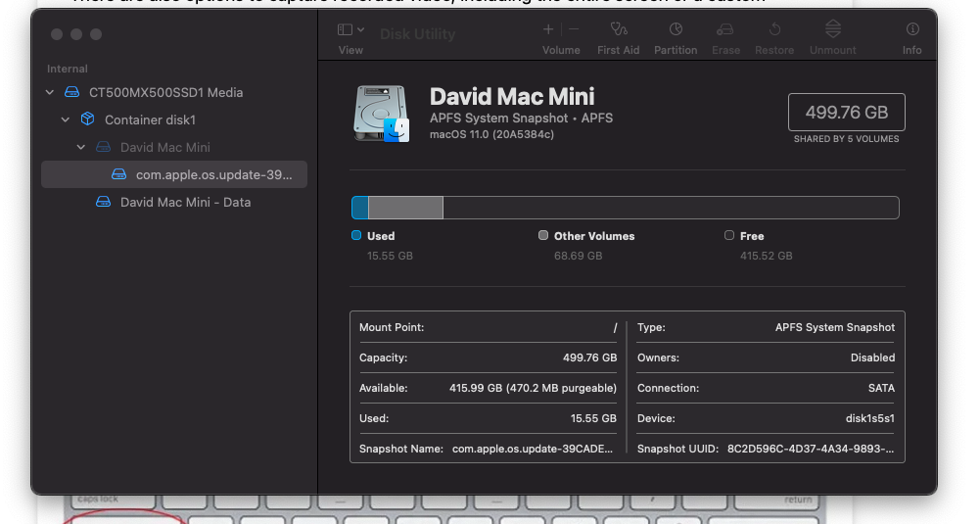Screen dimensions: 980x524
Task: Select the David Mac Mini volume row
Action: [x=174, y=147]
